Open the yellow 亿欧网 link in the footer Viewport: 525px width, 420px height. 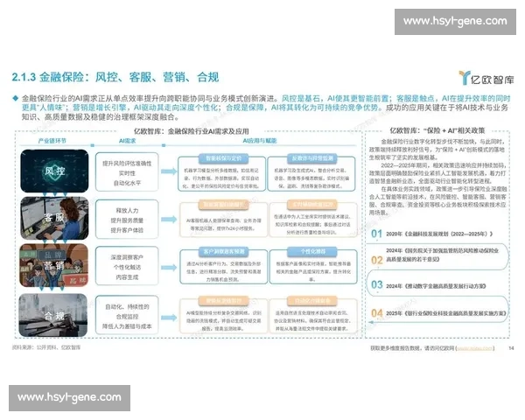point(475,348)
